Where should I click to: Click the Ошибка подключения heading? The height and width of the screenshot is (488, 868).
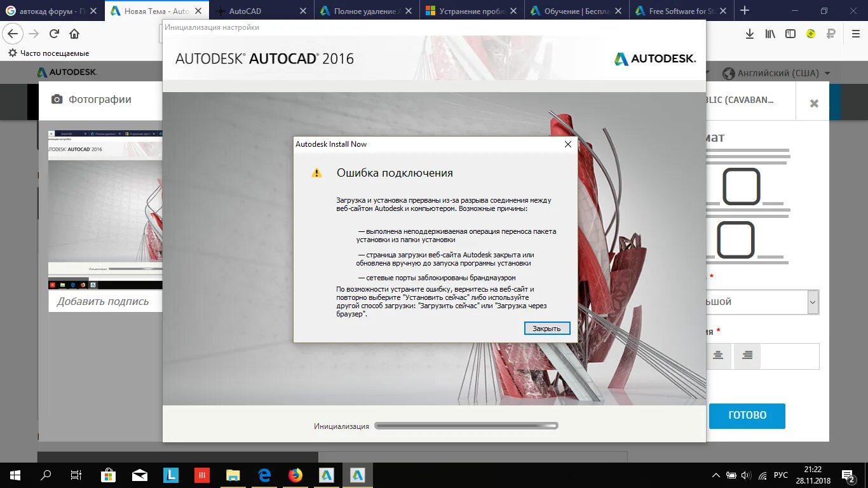coord(395,173)
